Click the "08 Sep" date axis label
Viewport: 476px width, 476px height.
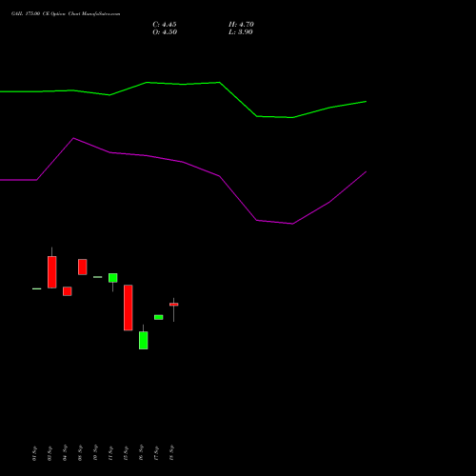(x=80, y=453)
